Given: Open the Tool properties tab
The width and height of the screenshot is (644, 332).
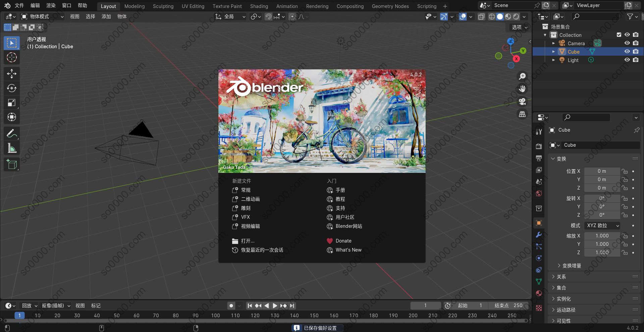Looking at the screenshot, I should pyautogui.click(x=539, y=132).
